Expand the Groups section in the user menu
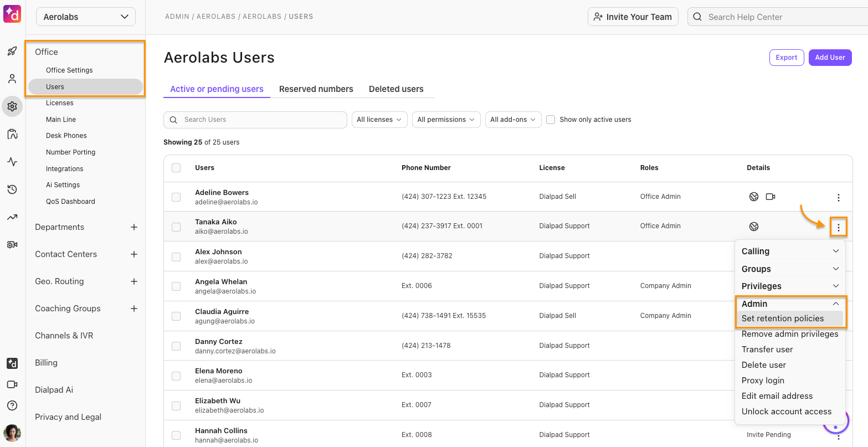This screenshot has width=868, height=447. pyautogui.click(x=790, y=269)
